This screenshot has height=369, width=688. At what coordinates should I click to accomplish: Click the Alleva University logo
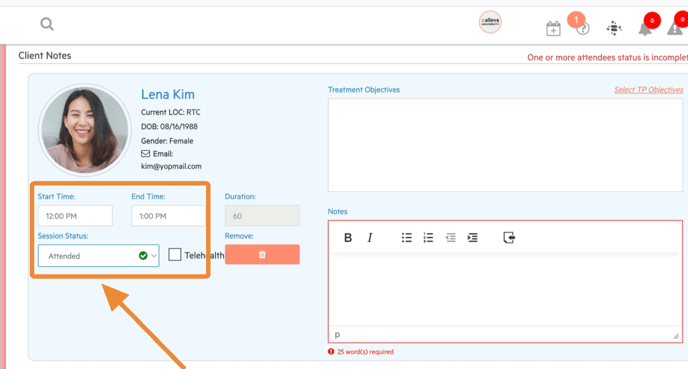[x=490, y=22]
